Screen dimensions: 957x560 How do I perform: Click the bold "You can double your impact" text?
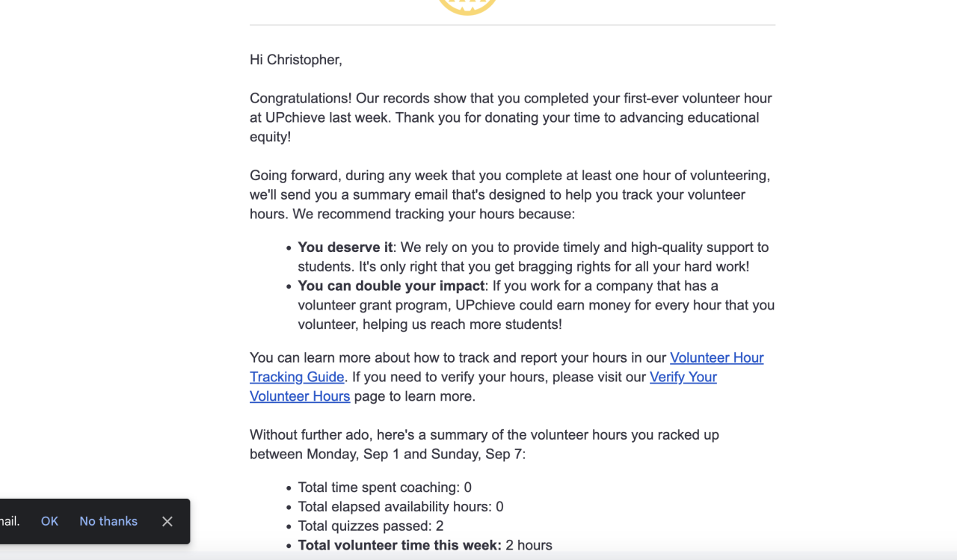click(391, 286)
